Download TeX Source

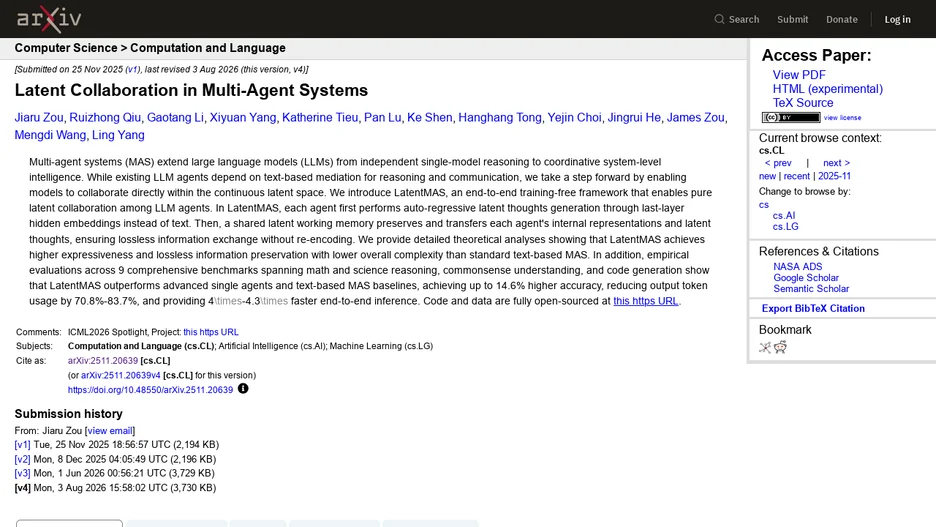coord(803,103)
